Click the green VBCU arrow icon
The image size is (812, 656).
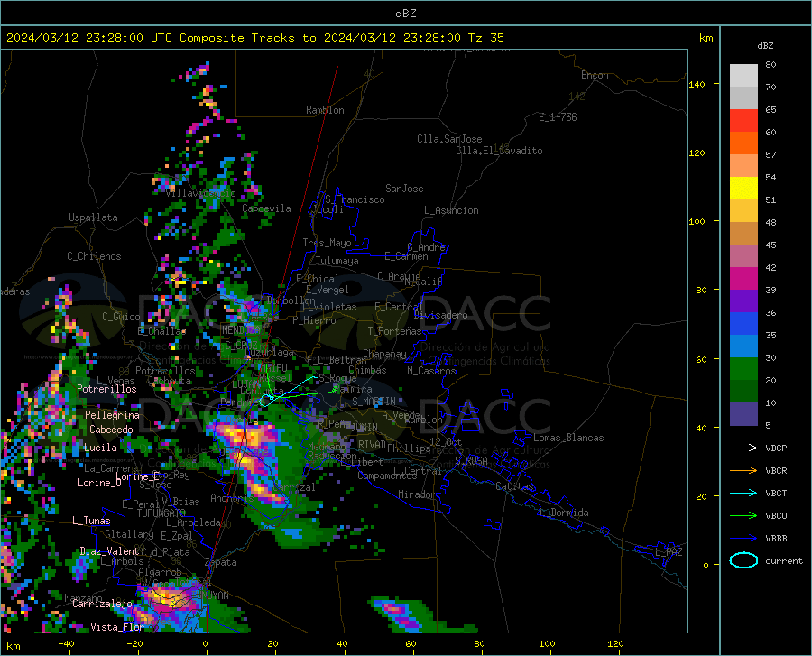pos(743,516)
